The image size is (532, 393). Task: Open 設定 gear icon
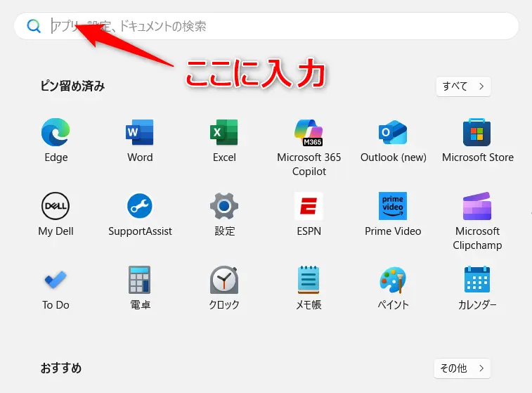click(224, 206)
